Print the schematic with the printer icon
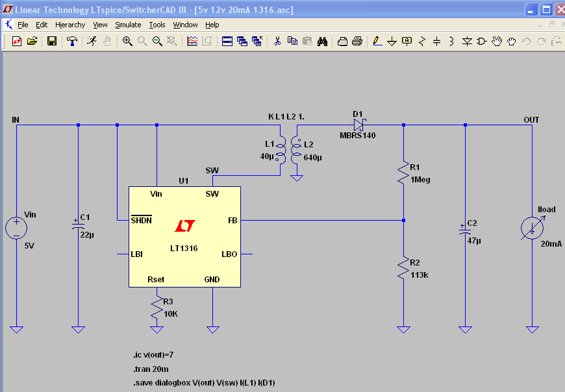This screenshot has width=565, height=392. pos(357,42)
